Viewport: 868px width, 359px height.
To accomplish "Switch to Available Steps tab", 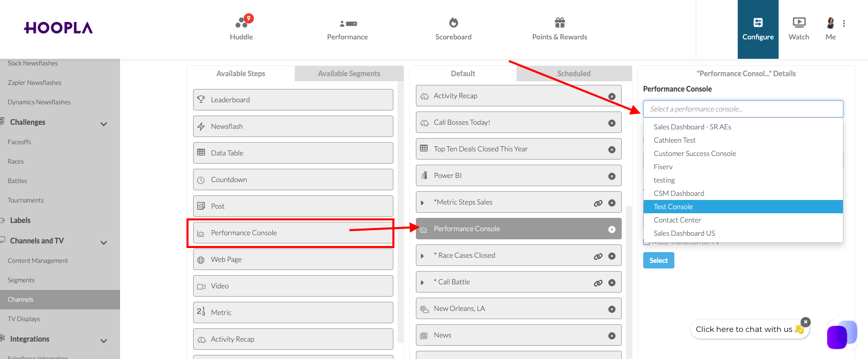I will tap(241, 74).
